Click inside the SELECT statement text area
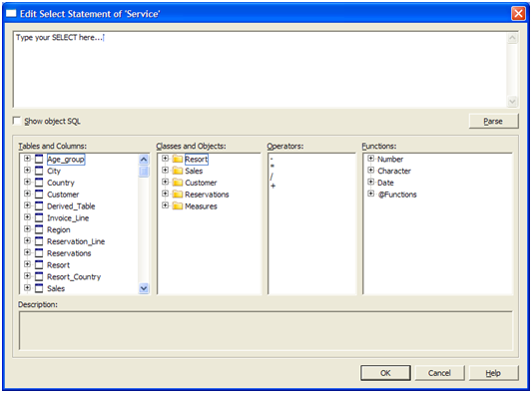This screenshot has width=532, height=393. (261, 70)
